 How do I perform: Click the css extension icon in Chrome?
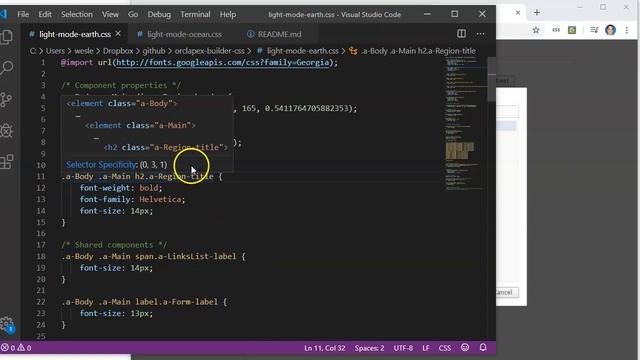(556, 30)
